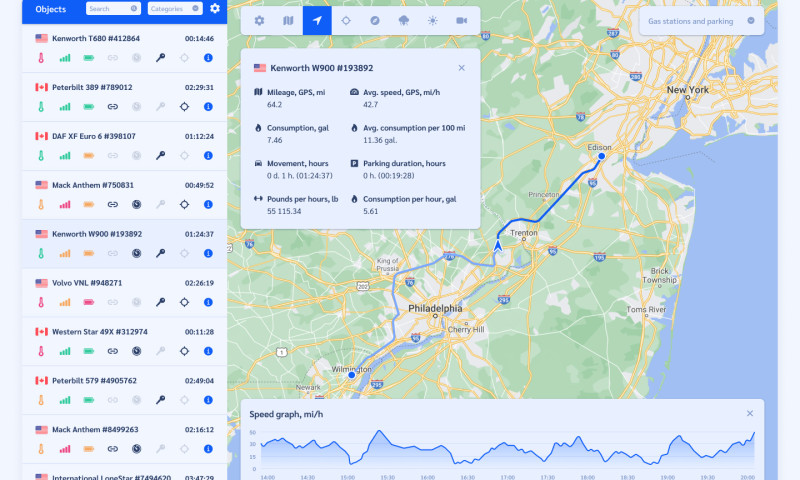
Task: Locate Mack Anthem #750831 with crosshair icon
Action: pyautogui.click(x=184, y=205)
